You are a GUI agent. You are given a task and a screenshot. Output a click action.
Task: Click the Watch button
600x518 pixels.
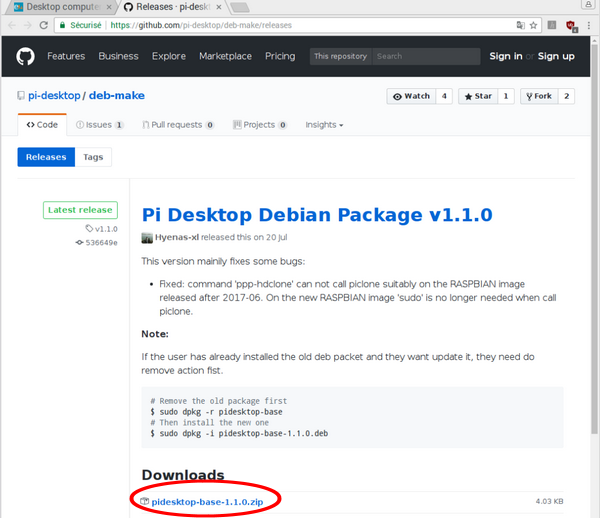tap(411, 96)
